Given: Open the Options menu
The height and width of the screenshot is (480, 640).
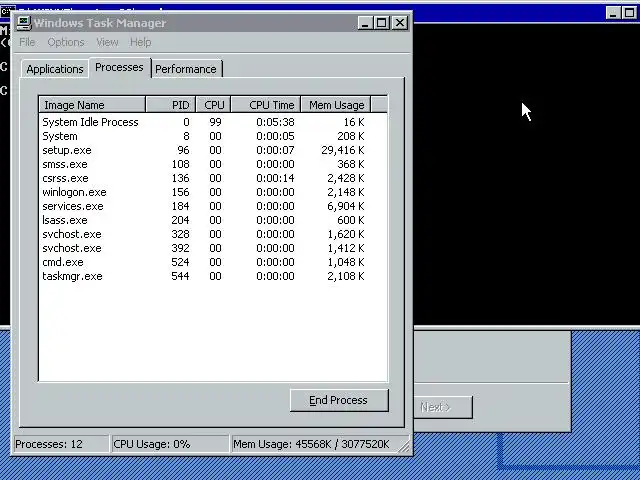Looking at the screenshot, I should click(66, 42).
